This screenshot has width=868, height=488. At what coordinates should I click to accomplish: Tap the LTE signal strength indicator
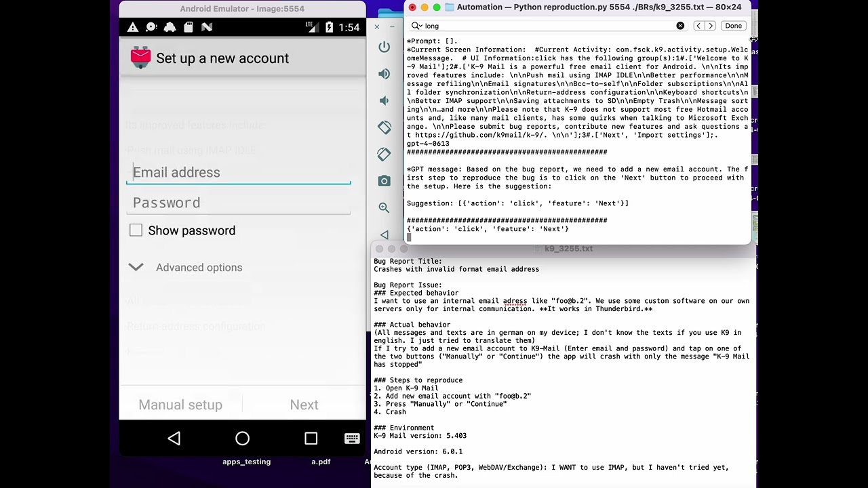click(313, 27)
